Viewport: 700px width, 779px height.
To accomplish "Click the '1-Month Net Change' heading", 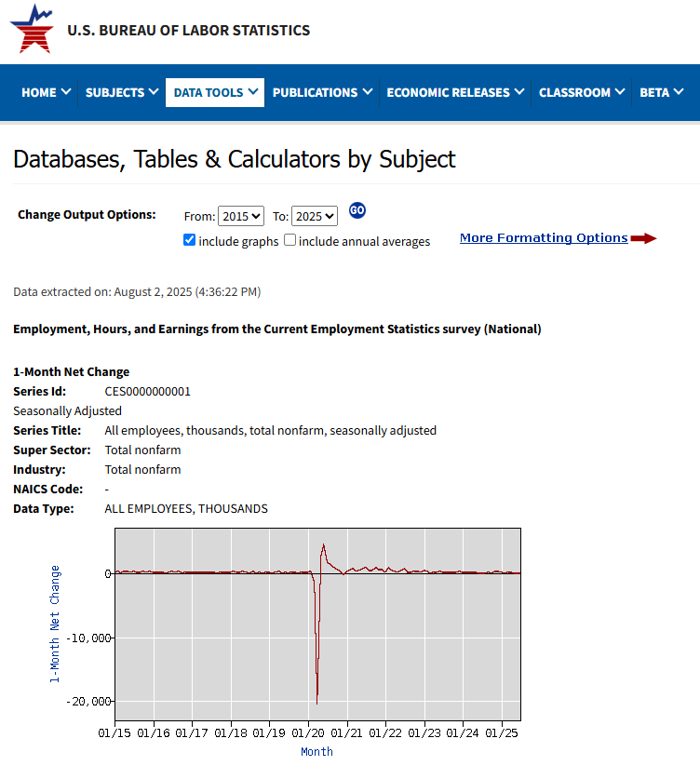I will coord(71,371).
